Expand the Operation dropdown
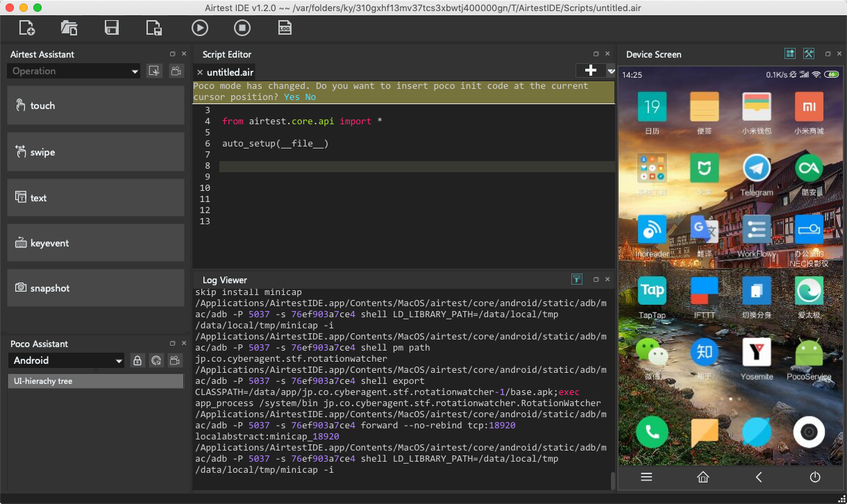This screenshot has height=504, width=847. (x=74, y=71)
